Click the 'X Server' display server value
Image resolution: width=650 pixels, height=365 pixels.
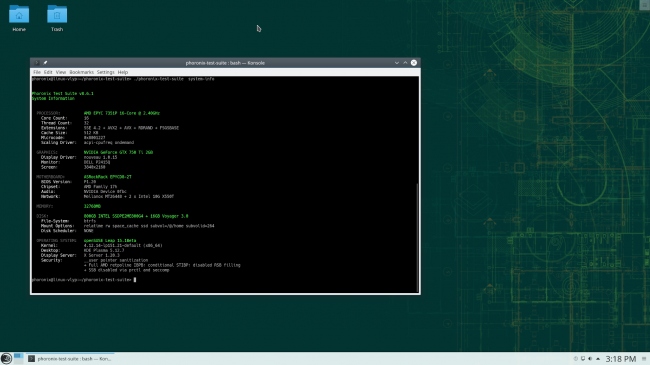101,256
